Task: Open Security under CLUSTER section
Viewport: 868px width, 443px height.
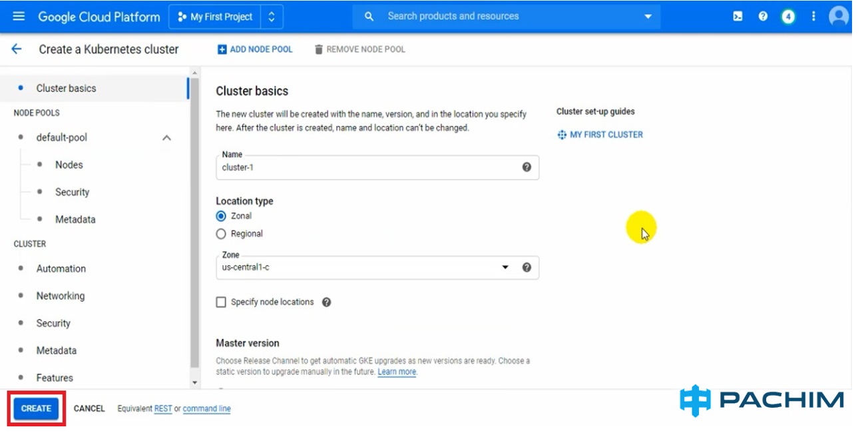Action: (53, 323)
